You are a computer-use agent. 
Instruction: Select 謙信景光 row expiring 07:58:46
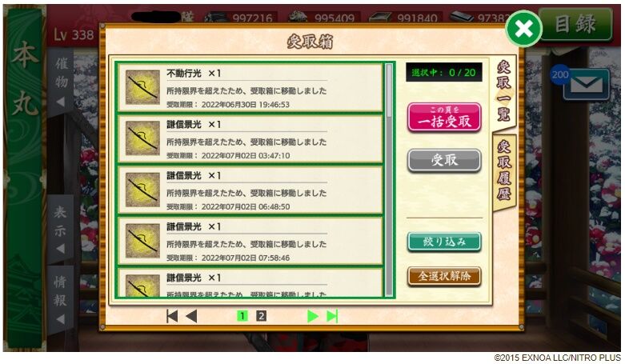[250, 241]
